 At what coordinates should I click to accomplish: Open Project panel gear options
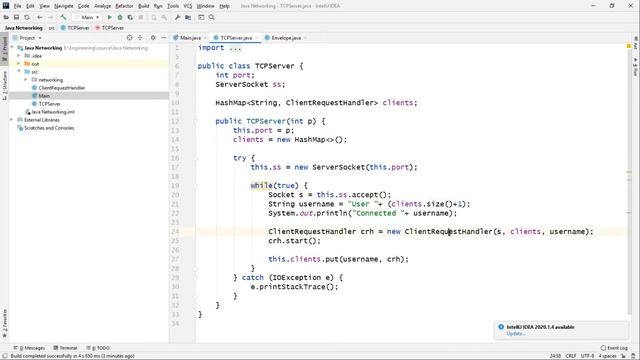tap(153, 38)
